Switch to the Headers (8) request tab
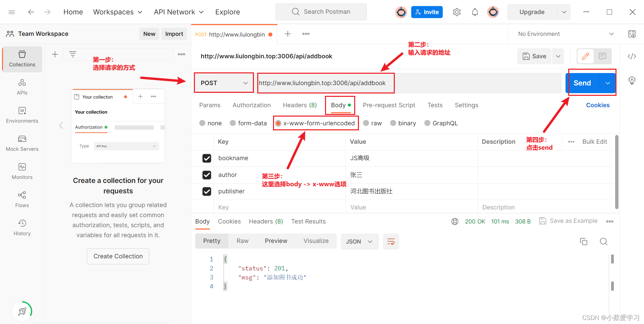 pos(300,105)
